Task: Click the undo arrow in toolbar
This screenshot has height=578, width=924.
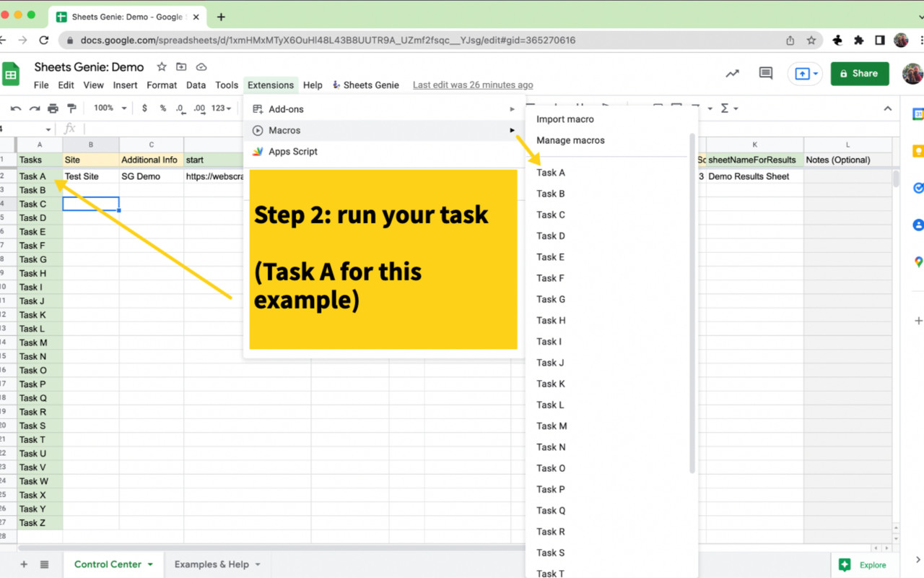Action: pyautogui.click(x=16, y=108)
